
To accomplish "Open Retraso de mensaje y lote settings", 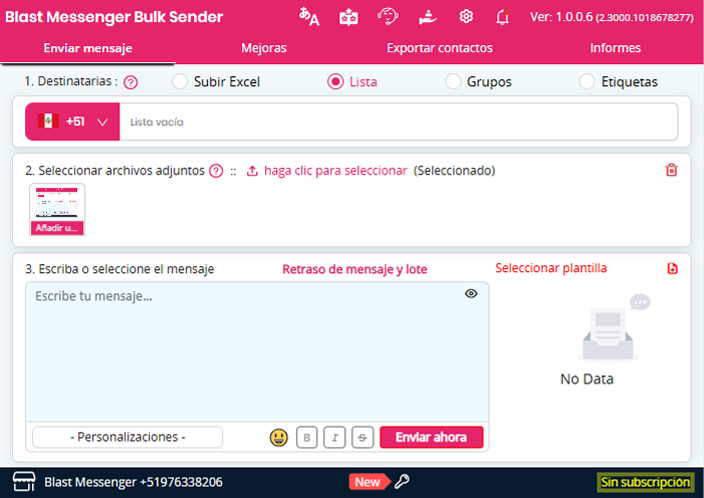I will (355, 269).
